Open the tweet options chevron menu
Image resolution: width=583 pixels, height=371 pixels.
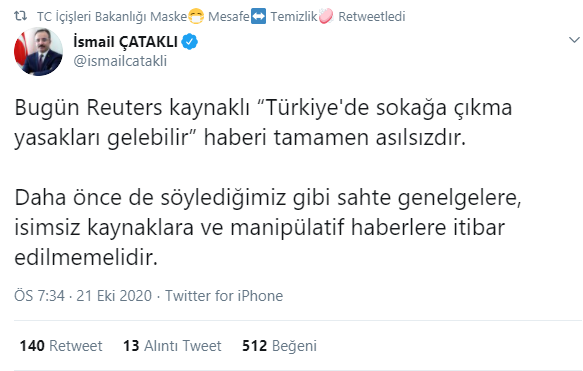(x=574, y=39)
